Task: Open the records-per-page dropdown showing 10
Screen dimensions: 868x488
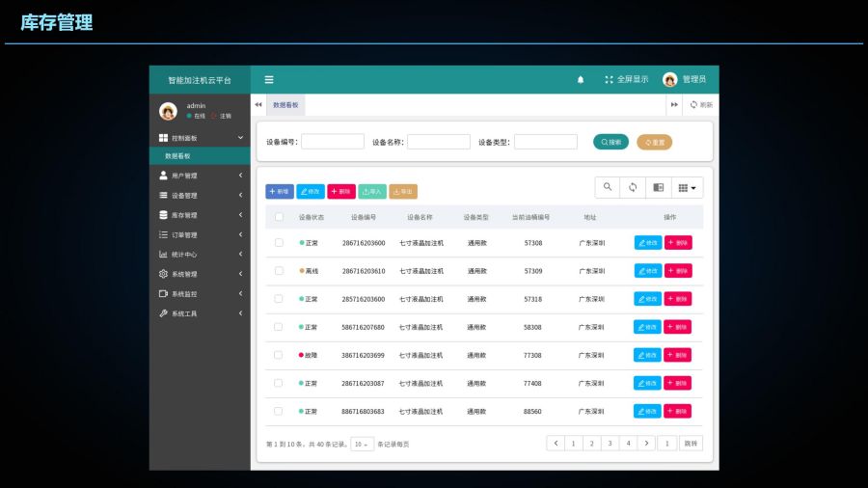Action: 362,444
